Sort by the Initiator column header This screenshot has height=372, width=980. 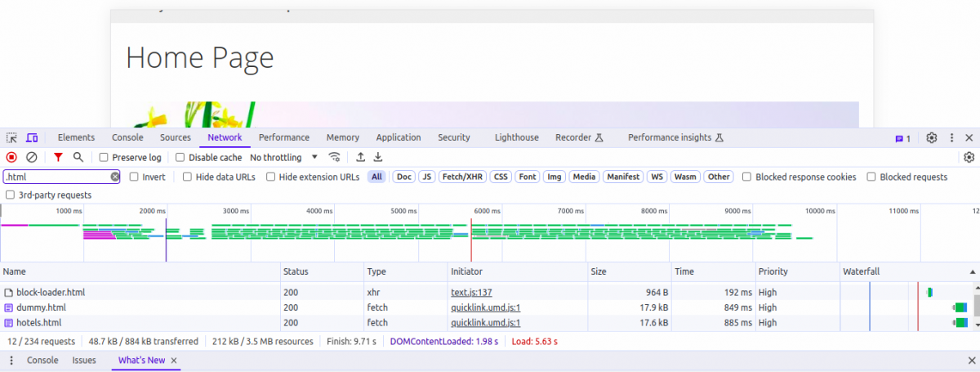[x=518, y=271]
